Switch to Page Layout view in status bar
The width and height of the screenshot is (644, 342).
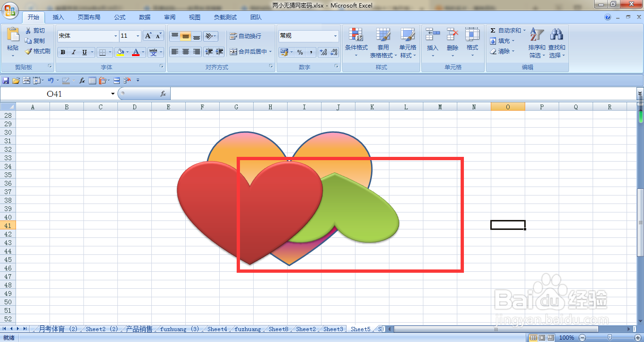[x=542, y=337]
